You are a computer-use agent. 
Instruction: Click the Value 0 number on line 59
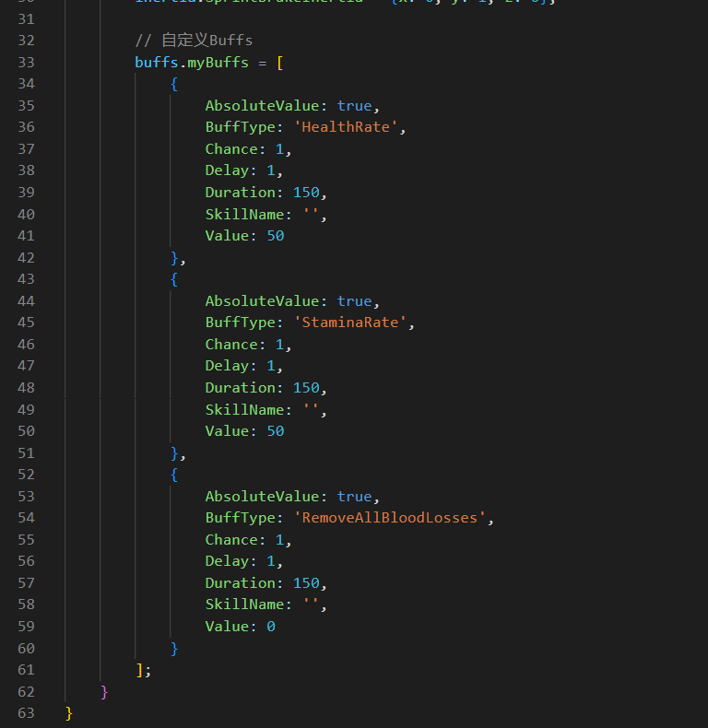[271, 627]
